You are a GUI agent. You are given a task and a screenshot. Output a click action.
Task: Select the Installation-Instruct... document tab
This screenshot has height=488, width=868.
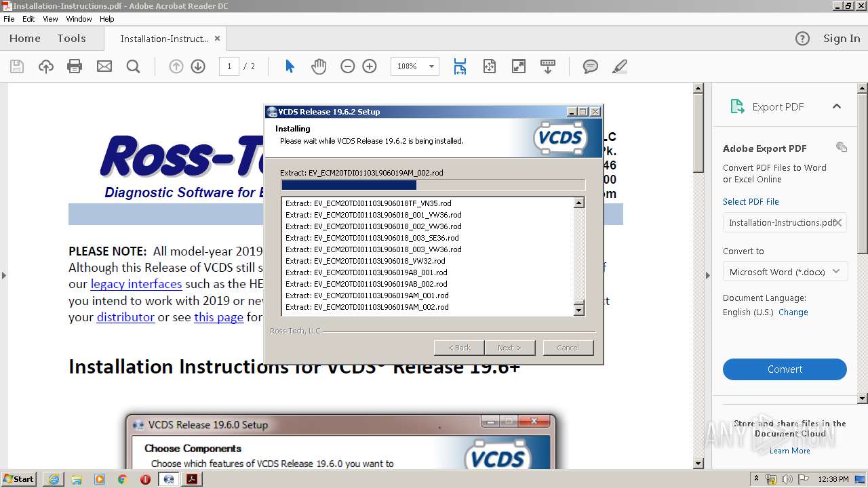[x=164, y=39]
